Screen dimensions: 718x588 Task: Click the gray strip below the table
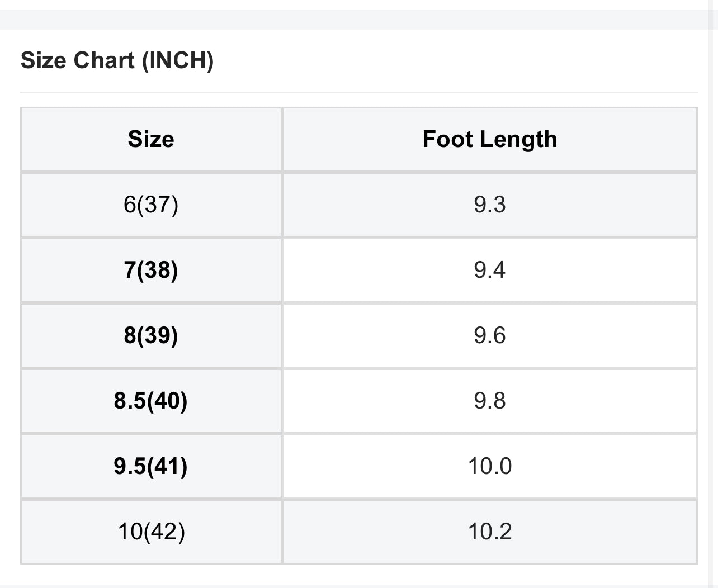click(x=358, y=585)
